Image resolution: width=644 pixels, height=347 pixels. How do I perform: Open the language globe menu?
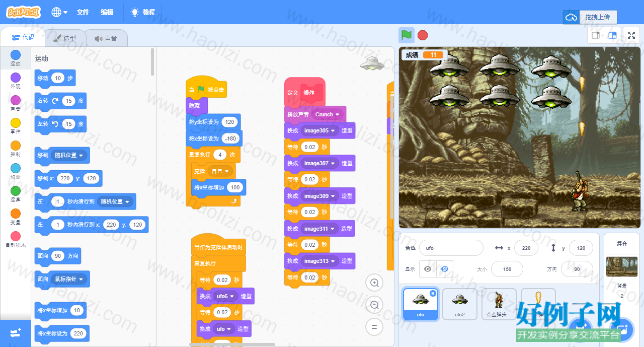[x=59, y=12]
